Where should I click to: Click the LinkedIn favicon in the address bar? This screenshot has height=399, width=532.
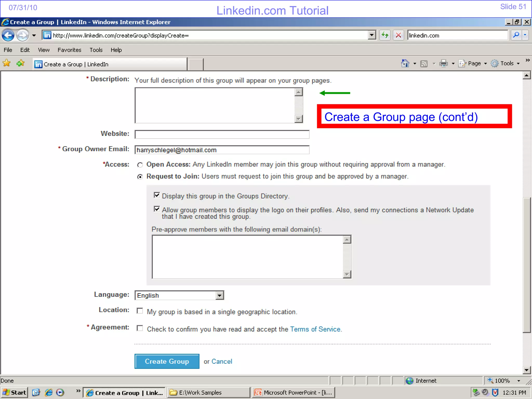pos(47,35)
